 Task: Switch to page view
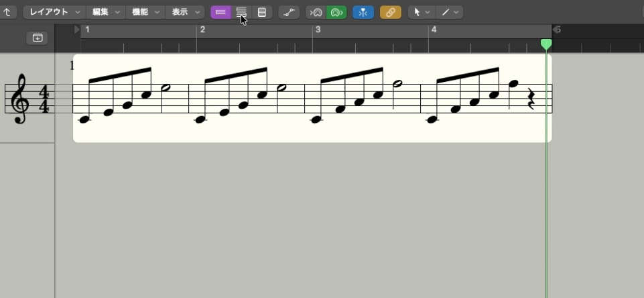pos(262,12)
